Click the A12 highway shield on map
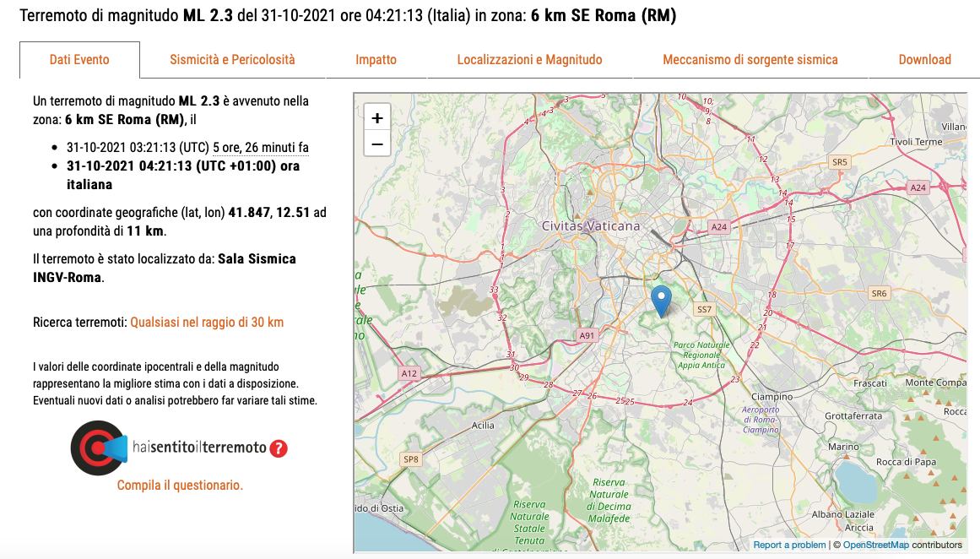 [409, 373]
